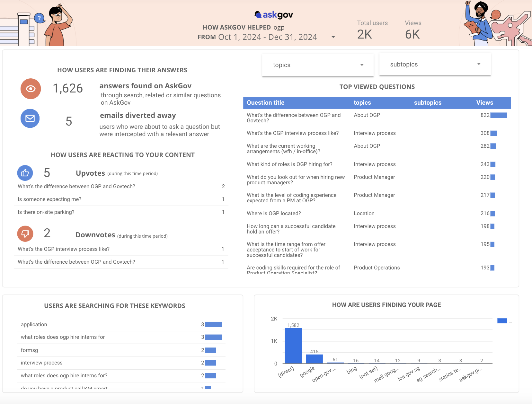
Task: Click the google bar showing 415
Action: tap(314, 359)
